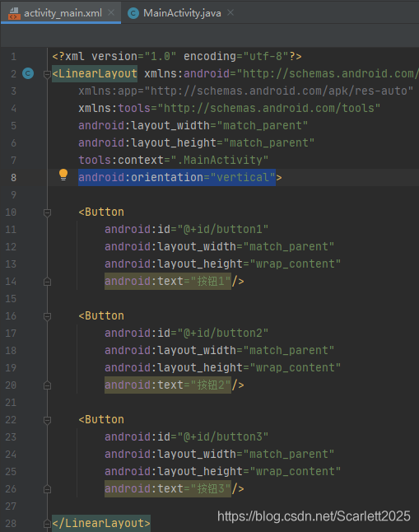The image size is (419, 532).
Task: Close the MainActivity.java tab
Action: 230,12
